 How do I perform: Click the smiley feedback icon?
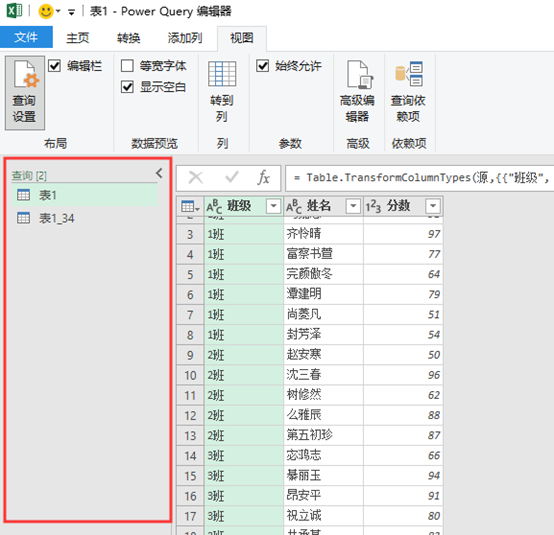46,11
